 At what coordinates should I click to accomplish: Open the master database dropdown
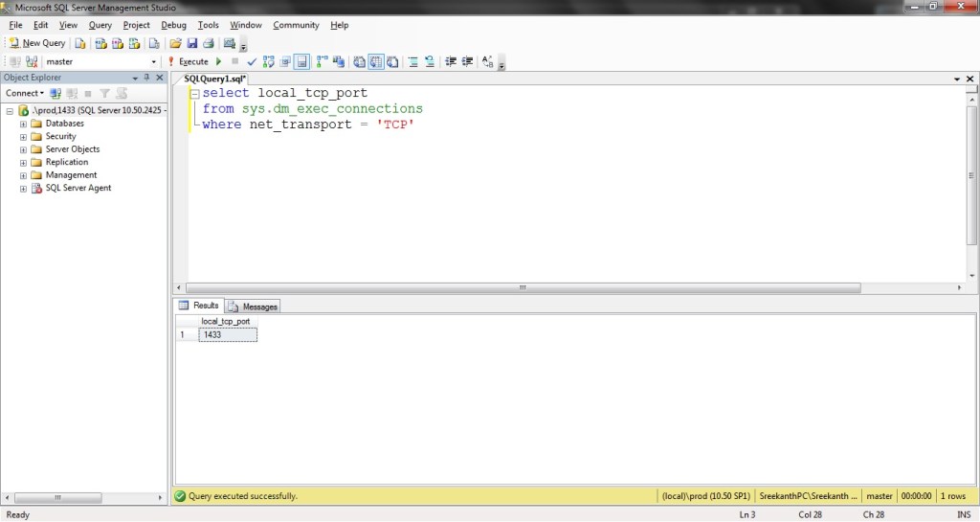[154, 61]
